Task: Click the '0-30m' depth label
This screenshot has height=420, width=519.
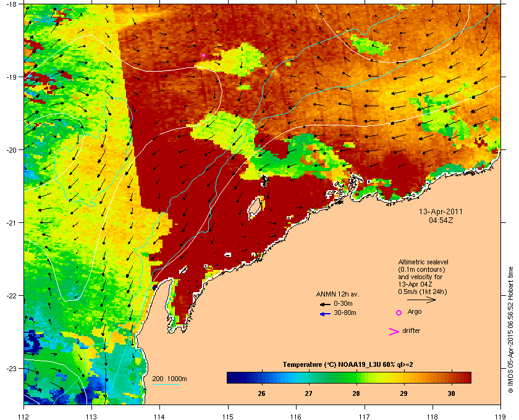Action: (343, 303)
